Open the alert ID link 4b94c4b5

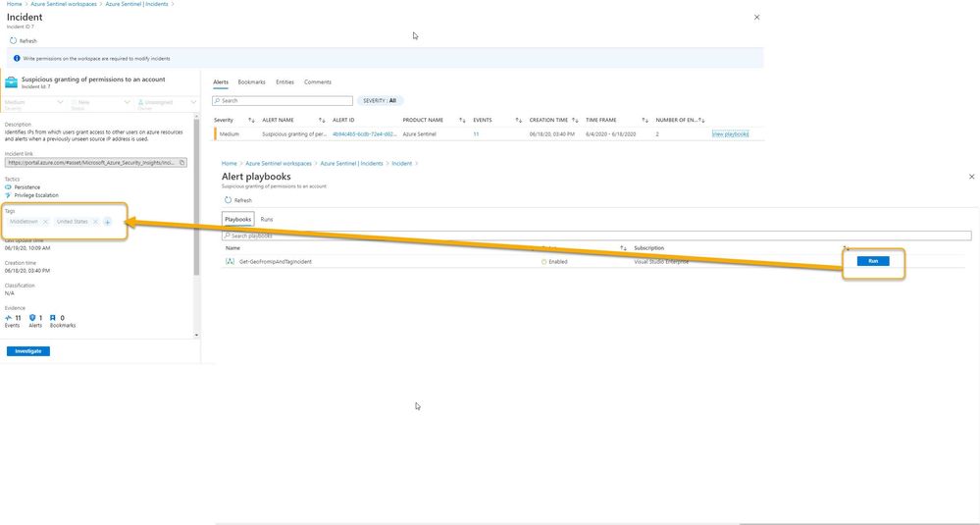[x=364, y=134]
